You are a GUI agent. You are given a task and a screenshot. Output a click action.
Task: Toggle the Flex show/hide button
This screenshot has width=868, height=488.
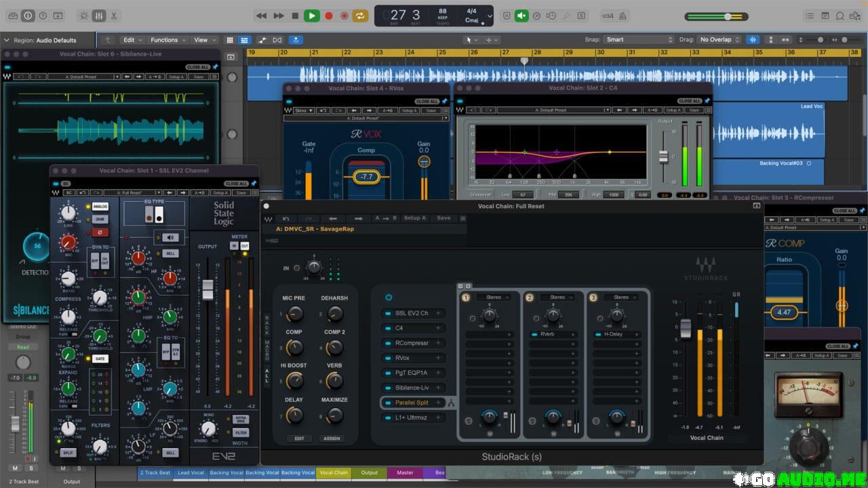(x=277, y=40)
